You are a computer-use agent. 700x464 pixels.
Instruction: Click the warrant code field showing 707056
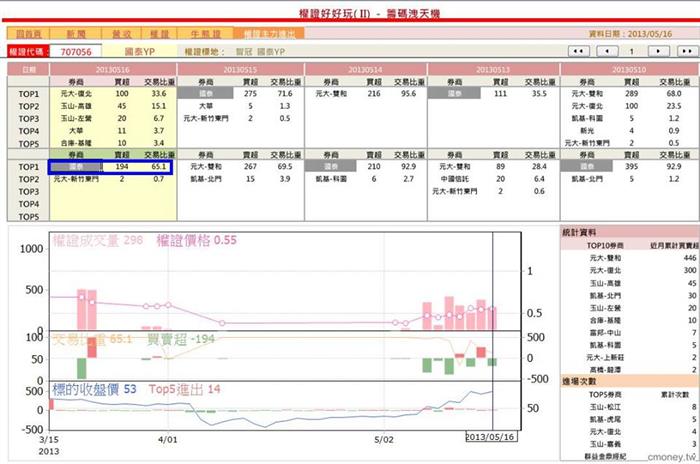pos(76,52)
